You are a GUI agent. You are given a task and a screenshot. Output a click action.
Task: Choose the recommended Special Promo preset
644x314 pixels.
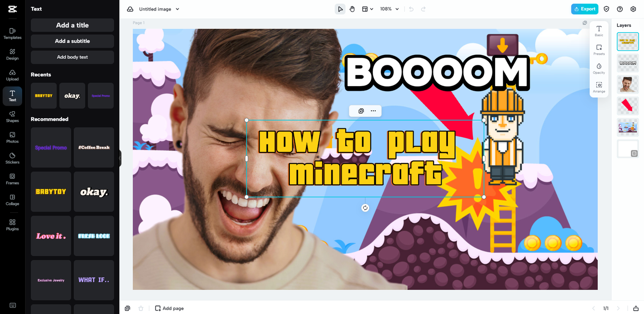pyautogui.click(x=51, y=147)
